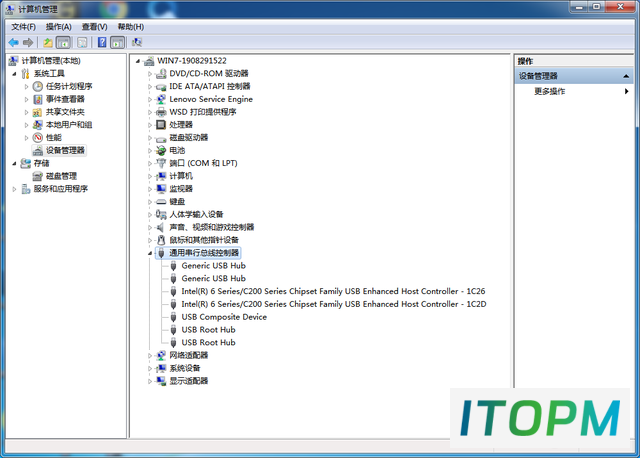This screenshot has height=458, width=640.
Task: Click the 电池 battery icon
Action: coord(161,151)
